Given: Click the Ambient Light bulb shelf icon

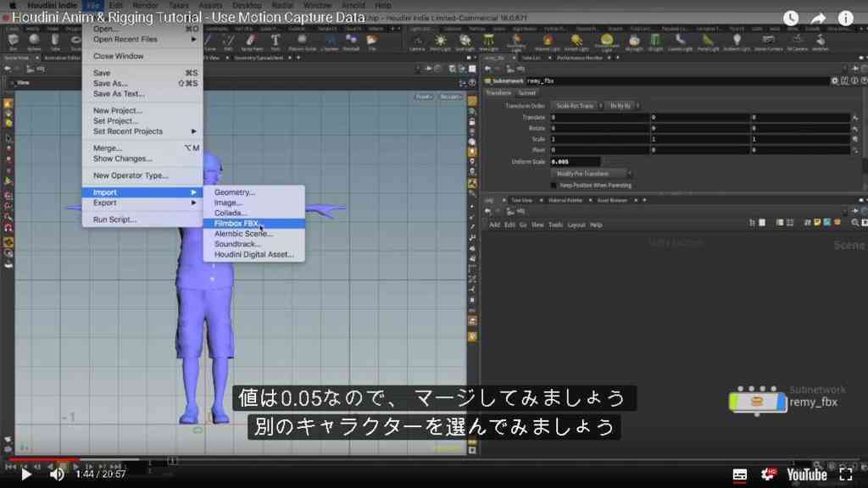Looking at the screenshot, I should point(737,41).
